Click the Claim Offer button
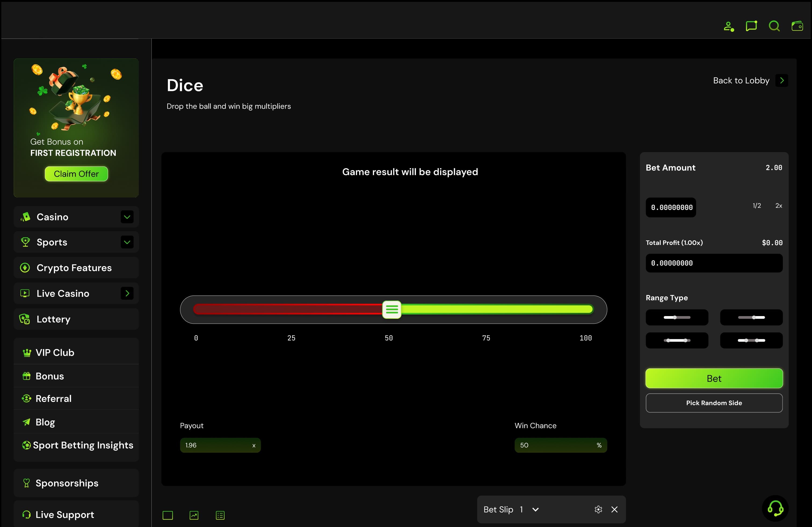This screenshot has width=812, height=527. (76, 174)
